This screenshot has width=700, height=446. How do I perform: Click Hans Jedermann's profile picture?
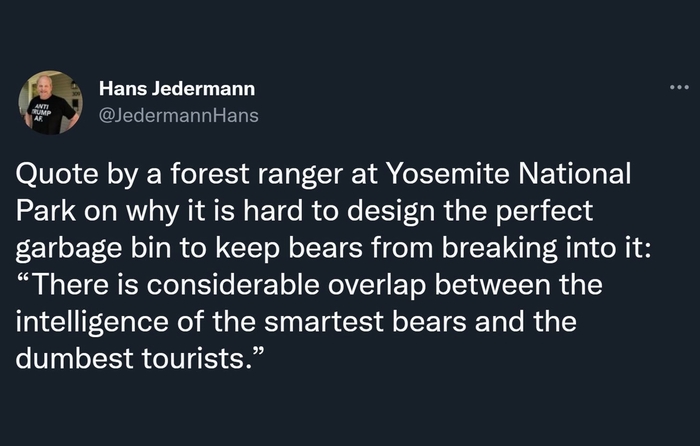pos(48,102)
